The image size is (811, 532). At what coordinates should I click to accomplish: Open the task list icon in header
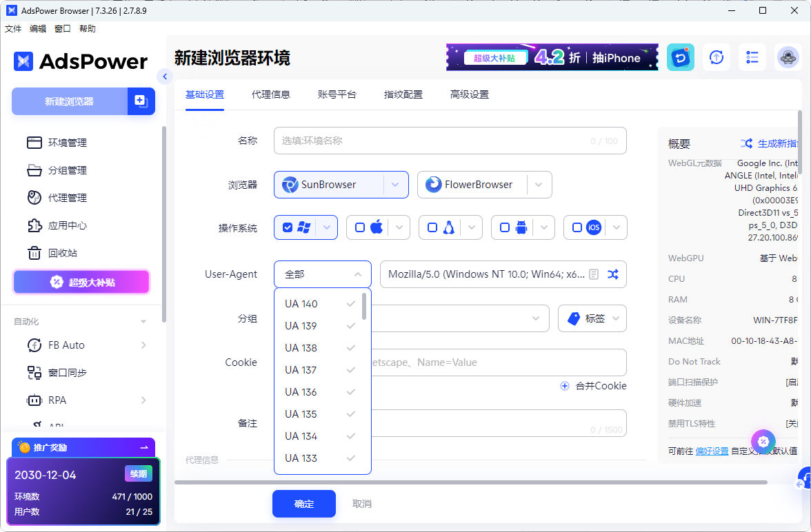click(x=752, y=57)
